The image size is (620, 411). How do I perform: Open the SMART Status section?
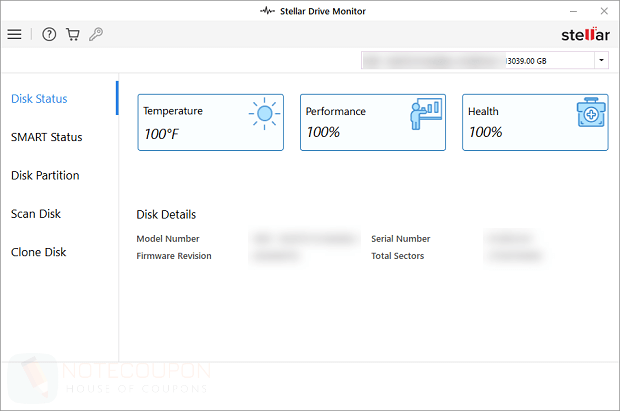coord(46,137)
